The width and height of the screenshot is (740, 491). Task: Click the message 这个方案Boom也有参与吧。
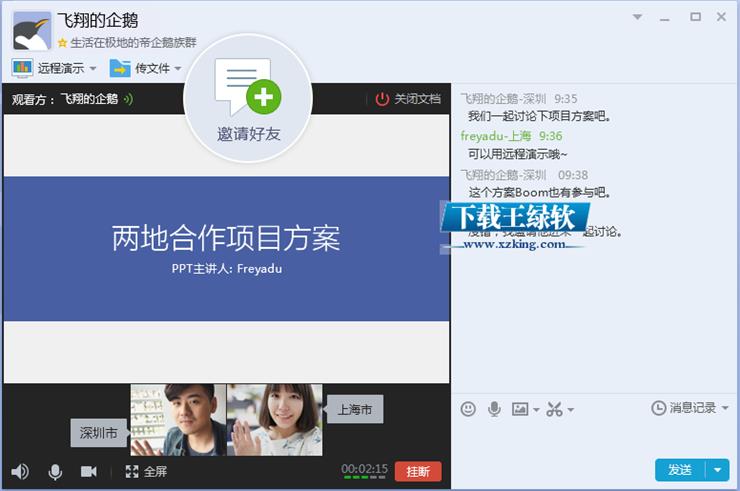click(x=539, y=192)
